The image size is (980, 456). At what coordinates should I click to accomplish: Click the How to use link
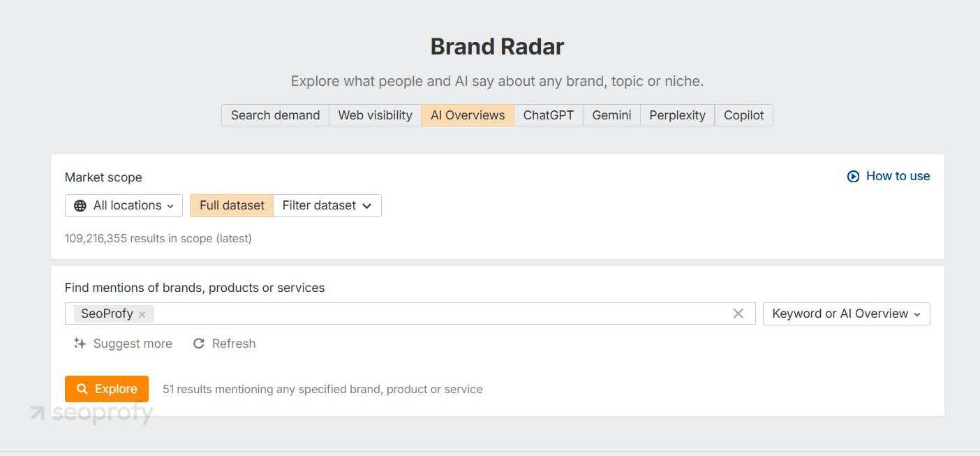pos(898,176)
